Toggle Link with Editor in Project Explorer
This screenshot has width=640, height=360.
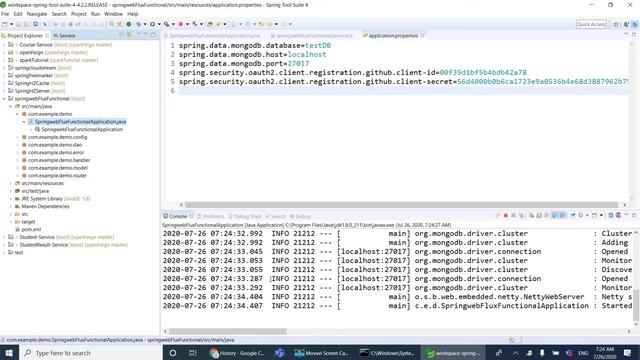pyautogui.click(x=129, y=35)
